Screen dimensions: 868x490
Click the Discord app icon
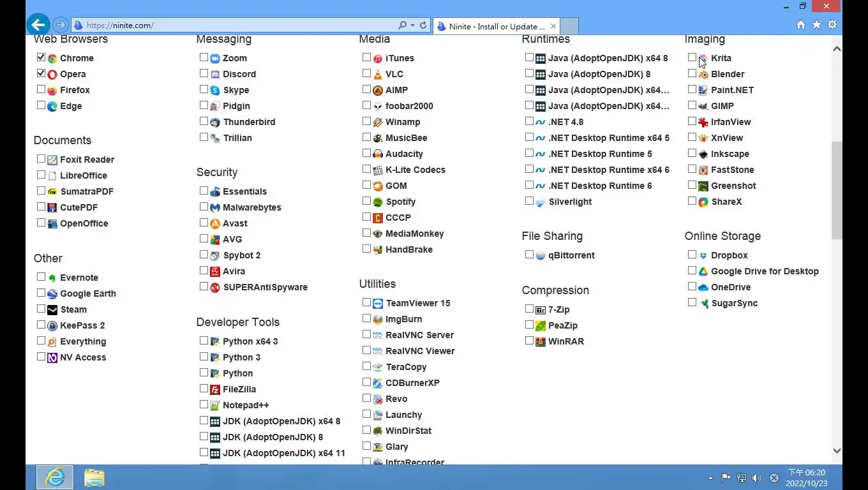tap(215, 74)
